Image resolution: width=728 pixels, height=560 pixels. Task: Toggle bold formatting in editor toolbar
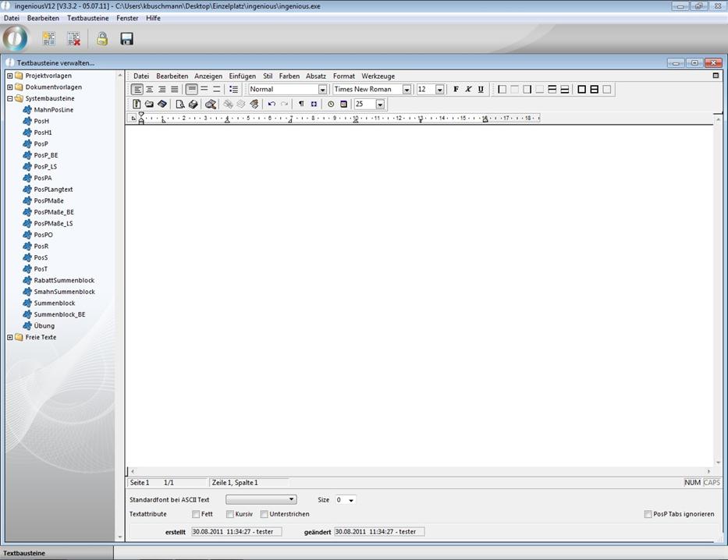tap(456, 90)
